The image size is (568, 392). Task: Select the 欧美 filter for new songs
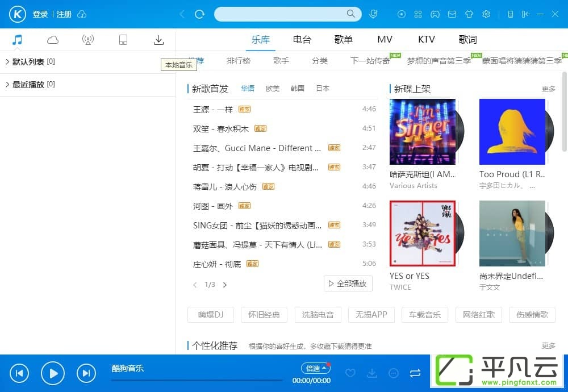pyautogui.click(x=273, y=89)
